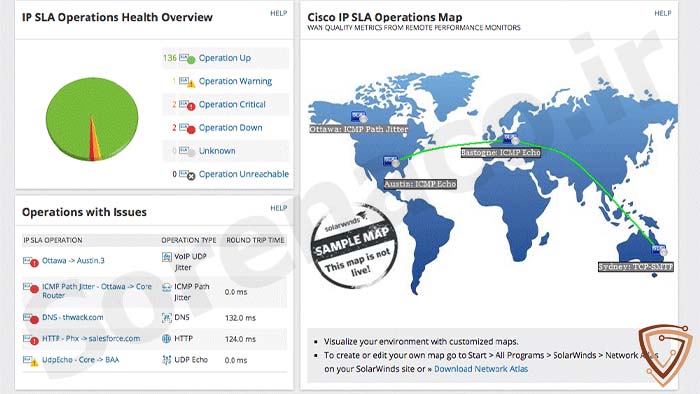This screenshot has width=700, height=394.
Task: Click the Unknown status icon
Action: tap(187, 151)
